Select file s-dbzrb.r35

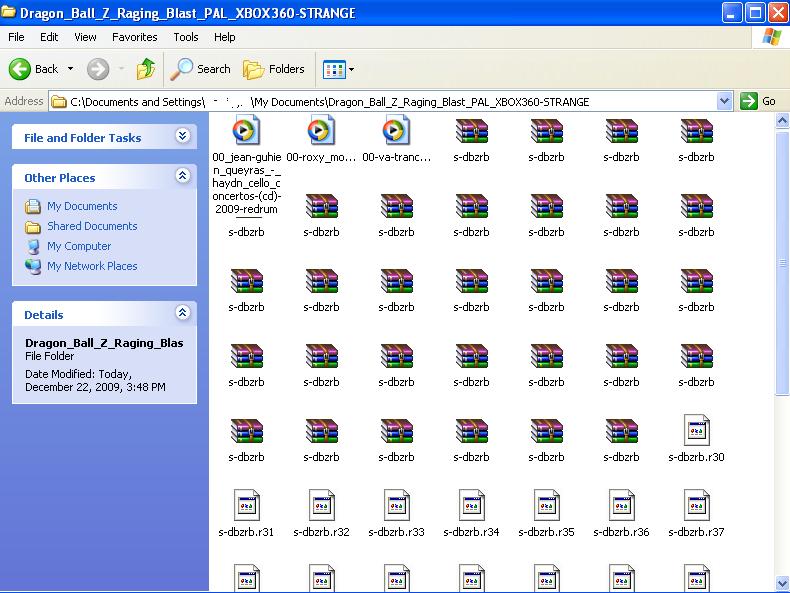tap(546, 513)
